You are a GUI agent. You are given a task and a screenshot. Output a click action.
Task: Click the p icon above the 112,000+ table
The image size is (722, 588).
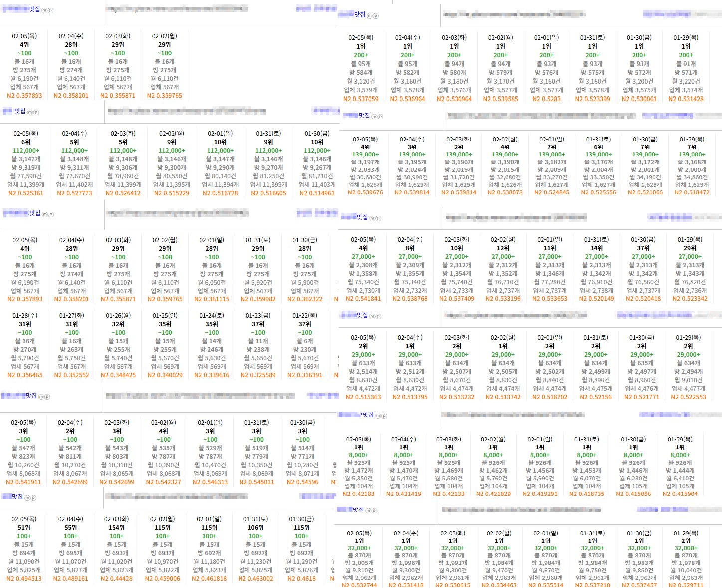click(x=36, y=112)
